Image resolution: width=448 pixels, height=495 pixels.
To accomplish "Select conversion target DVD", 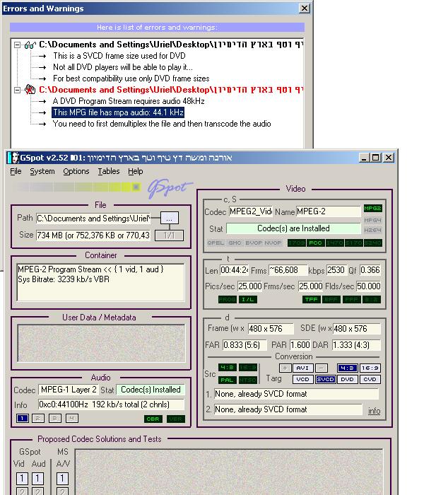I will pos(348,379).
